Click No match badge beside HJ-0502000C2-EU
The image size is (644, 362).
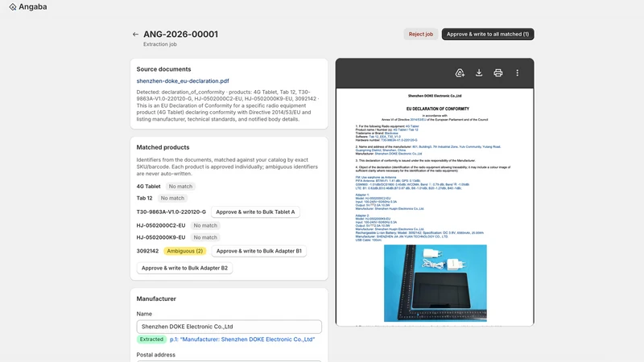[x=205, y=226]
